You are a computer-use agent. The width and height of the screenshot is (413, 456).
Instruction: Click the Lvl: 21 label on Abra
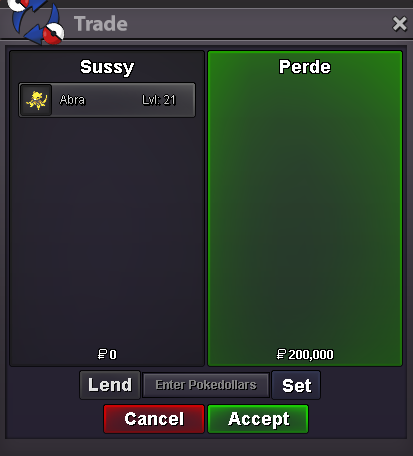[159, 100]
